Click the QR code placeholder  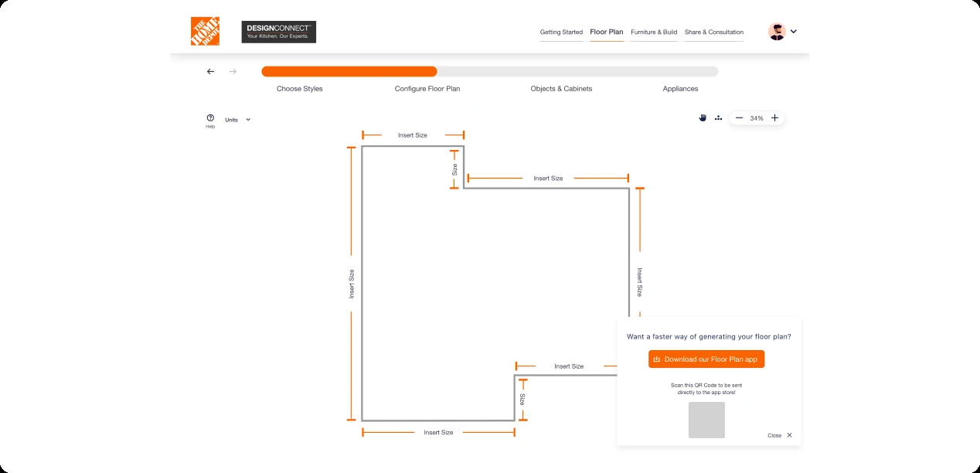[706, 420]
